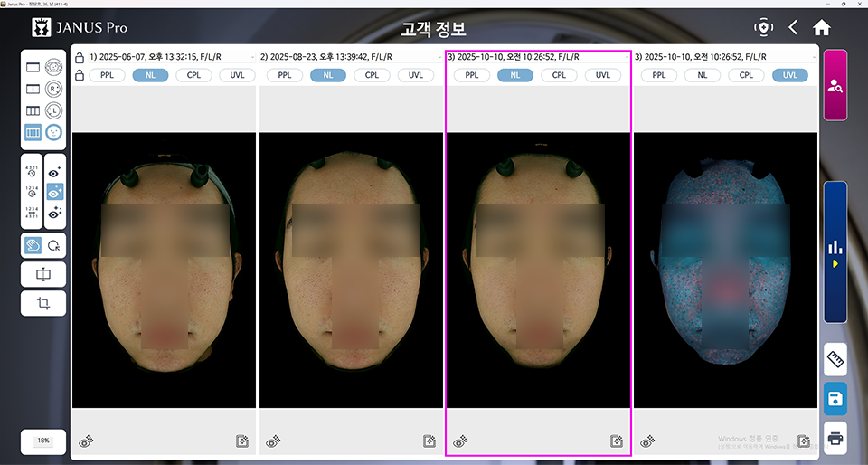868x465 pixels.
Task: Select NL mode in panel 1
Action: (151, 75)
